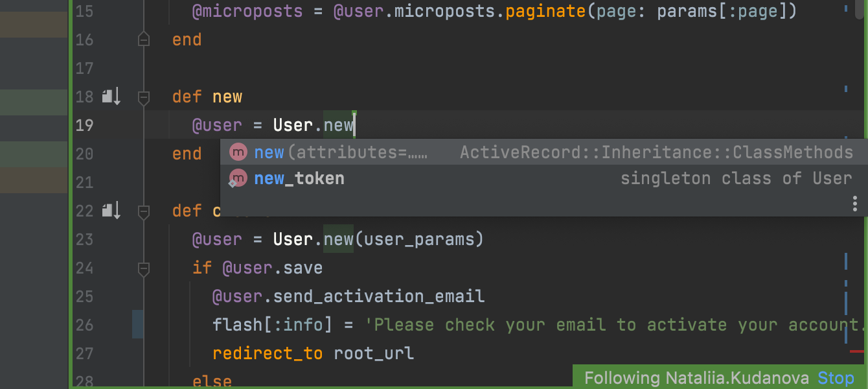Click the blue change marker on line 26
The height and width of the screenshot is (389, 868).
(138, 324)
